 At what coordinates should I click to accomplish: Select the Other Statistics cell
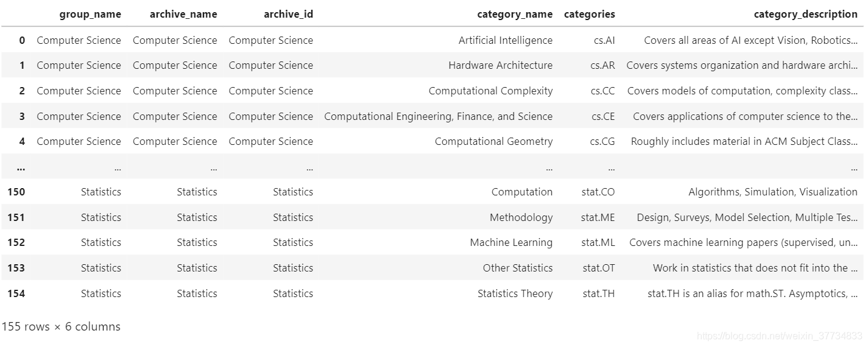[518, 268]
